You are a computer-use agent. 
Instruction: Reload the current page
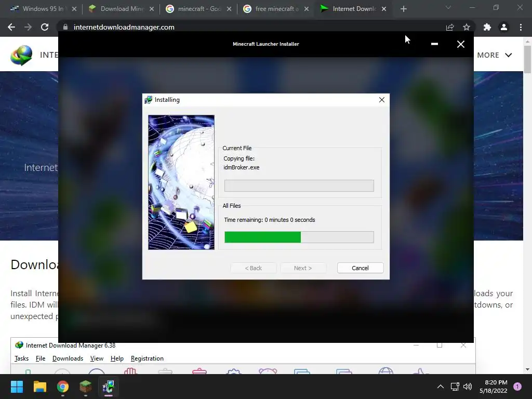[x=45, y=27]
